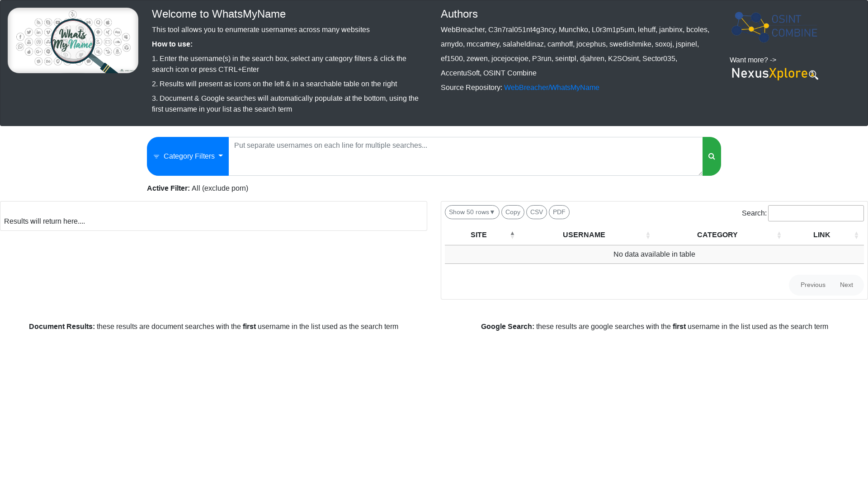Click 'Results will return here....' text

[x=44, y=221]
